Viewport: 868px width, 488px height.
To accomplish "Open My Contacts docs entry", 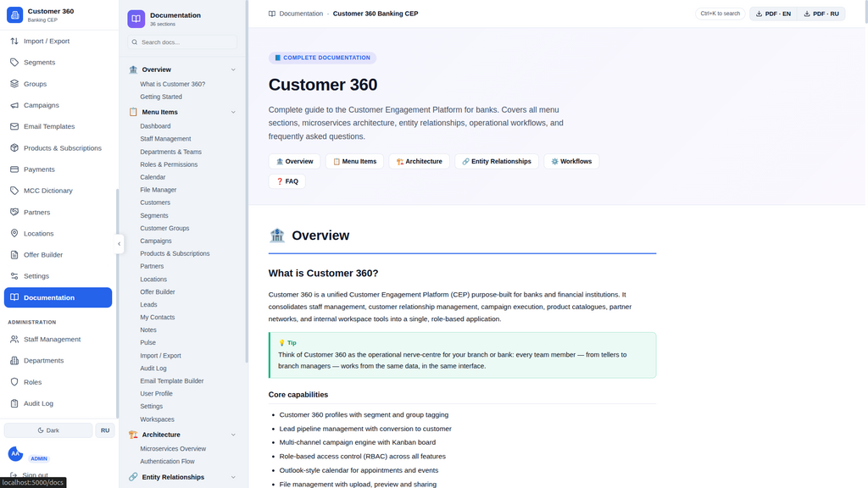I will click(157, 317).
